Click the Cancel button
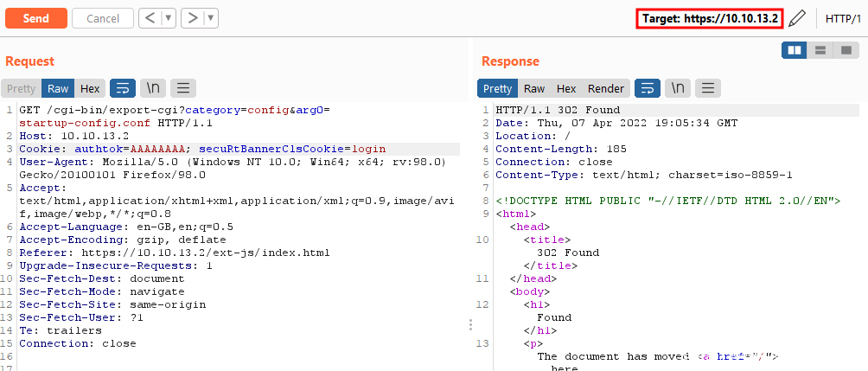This screenshot has height=371, width=868. coord(103,18)
